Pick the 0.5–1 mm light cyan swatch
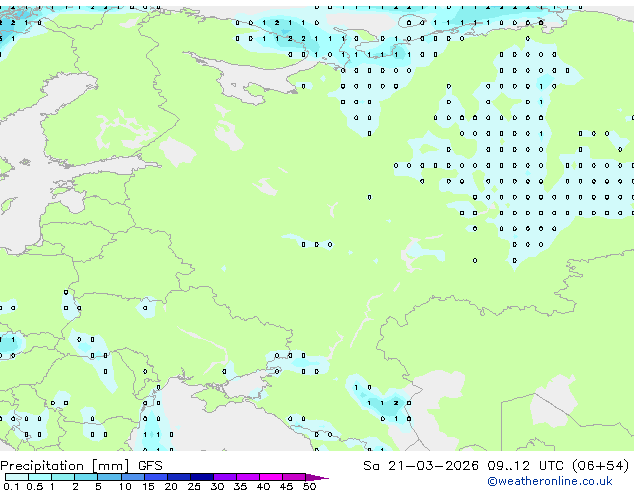 click(40, 477)
